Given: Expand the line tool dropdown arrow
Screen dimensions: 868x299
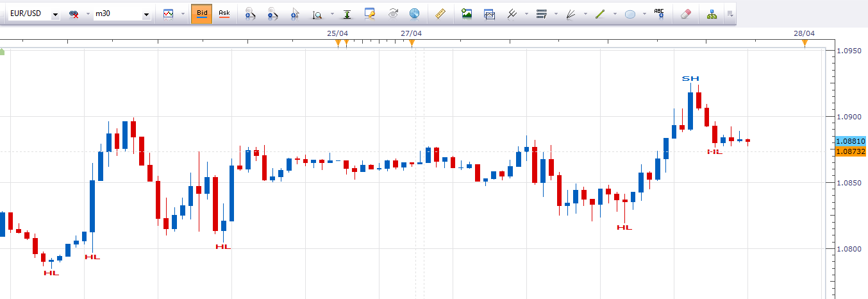Looking at the screenshot, I should pyautogui.click(x=615, y=13).
